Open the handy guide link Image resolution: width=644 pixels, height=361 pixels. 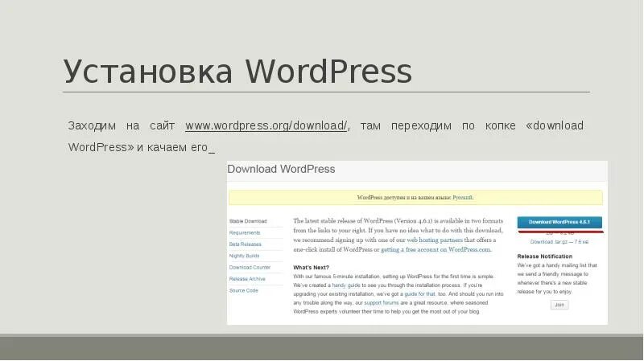346,285
